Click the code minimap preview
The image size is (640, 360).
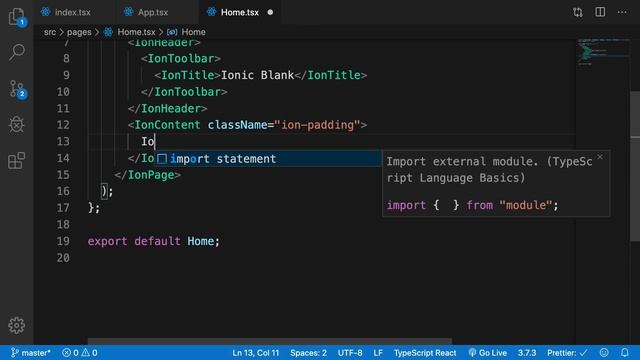(x=603, y=52)
